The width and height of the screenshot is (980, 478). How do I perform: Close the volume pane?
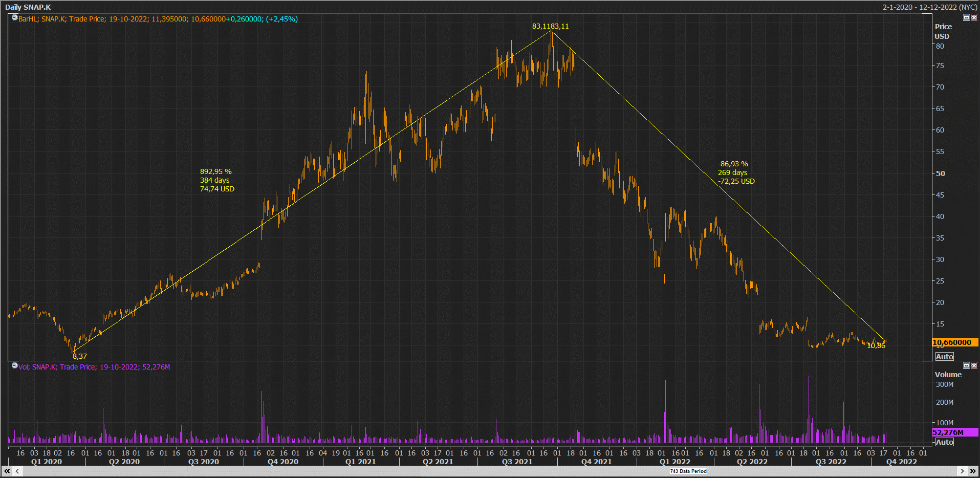tap(974, 365)
